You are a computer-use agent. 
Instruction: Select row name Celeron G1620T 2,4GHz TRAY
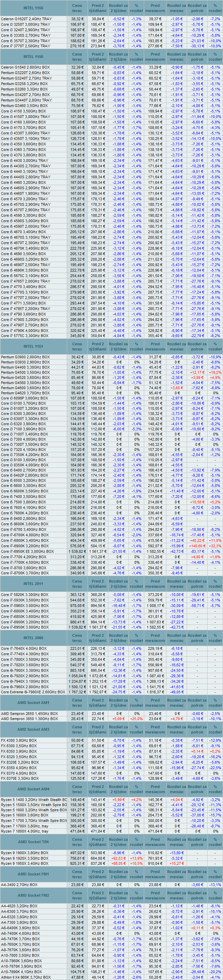[x=26, y=19]
